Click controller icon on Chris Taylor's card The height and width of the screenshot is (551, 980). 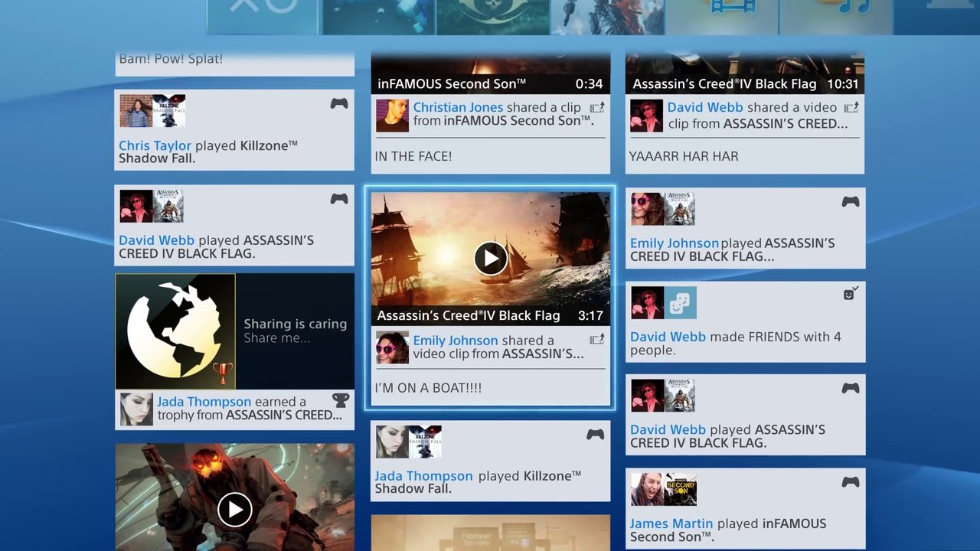click(339, 103)
